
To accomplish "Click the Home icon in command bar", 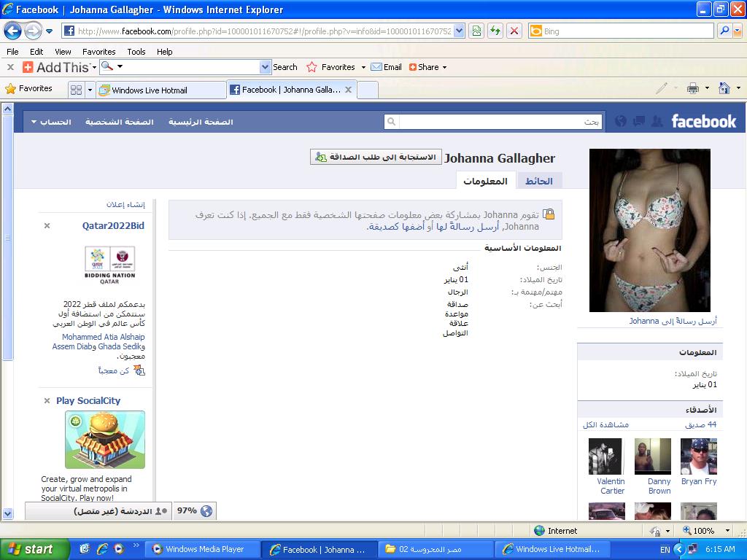I will click(724, 88).
